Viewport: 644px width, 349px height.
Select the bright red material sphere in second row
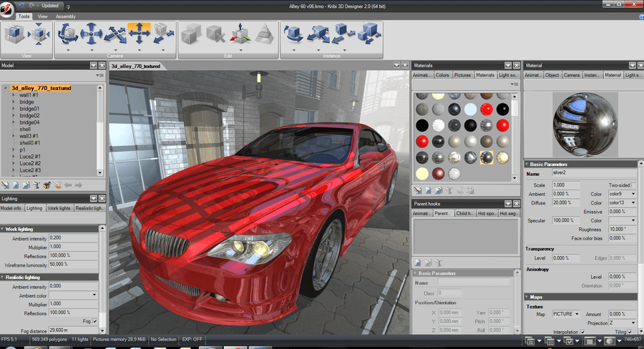coord(487,109)
